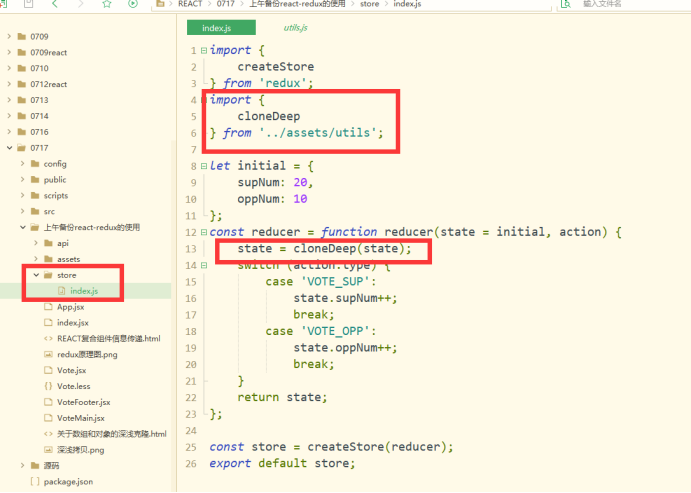691x493 pixels.
Task: Click the brackets icon beside package.json
Action: click(x=35, y=481)
